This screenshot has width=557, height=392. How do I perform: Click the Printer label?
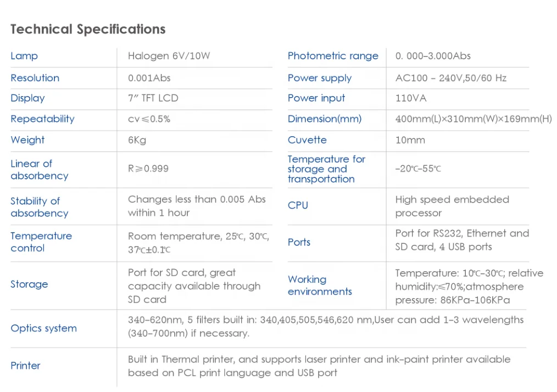(x=25, y=366)
